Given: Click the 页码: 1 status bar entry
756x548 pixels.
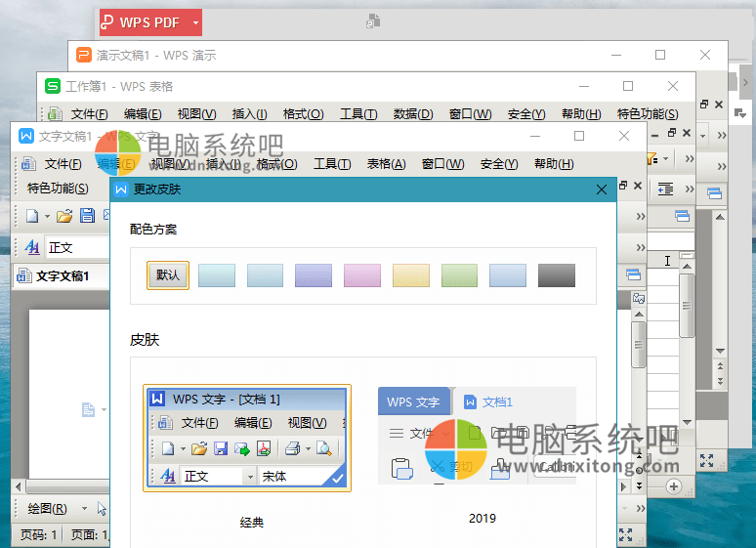Looking at the screenshot, I should point(38,534).
